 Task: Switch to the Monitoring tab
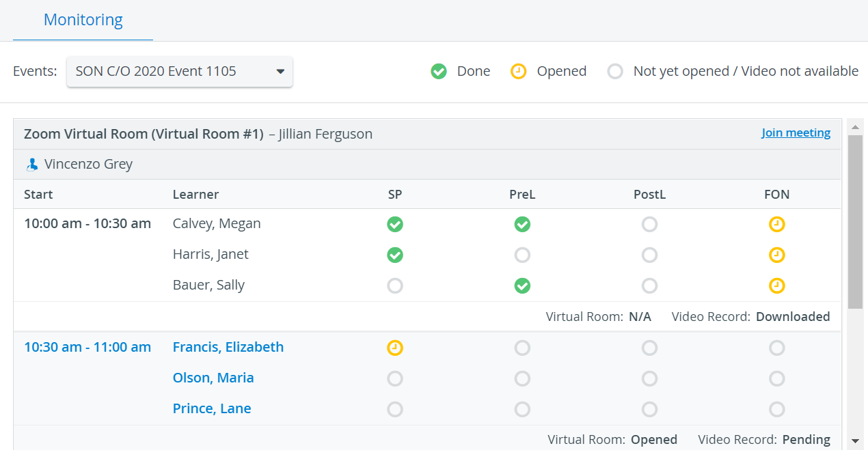(x=83, y=20)
